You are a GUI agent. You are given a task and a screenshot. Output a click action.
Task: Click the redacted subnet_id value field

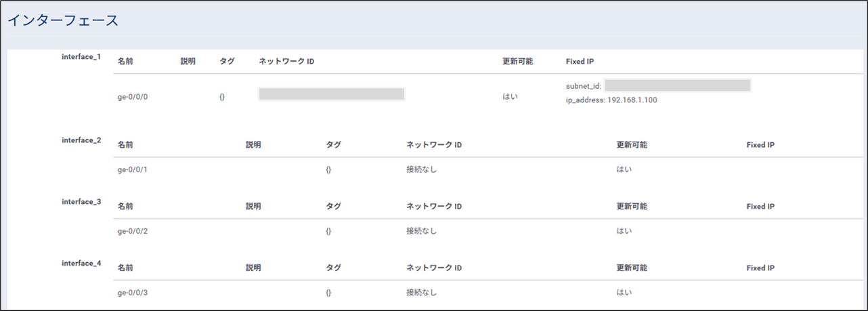click(x=677, y=85)
